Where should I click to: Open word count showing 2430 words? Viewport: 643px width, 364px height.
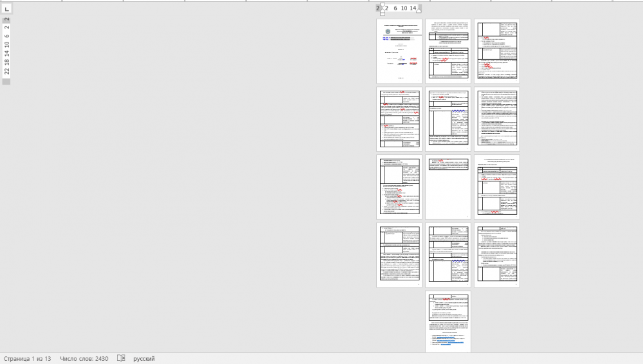pos(84,358)
